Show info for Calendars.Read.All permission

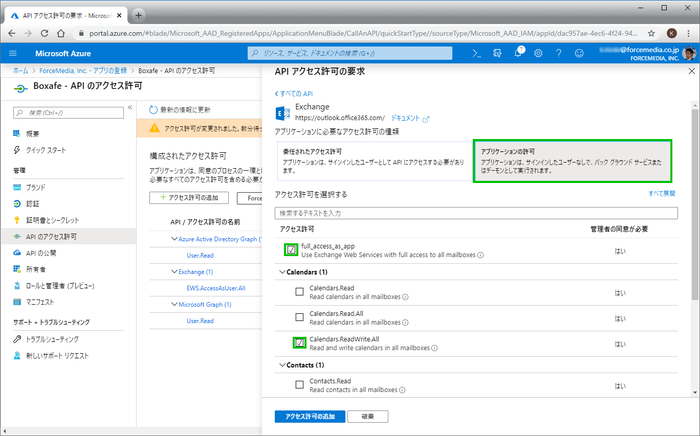coord(405,322)
